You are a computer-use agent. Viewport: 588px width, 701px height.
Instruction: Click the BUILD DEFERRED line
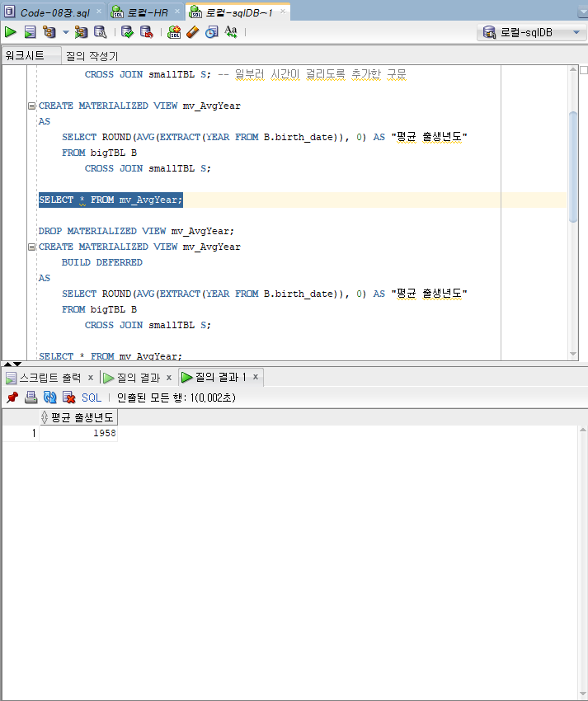[x=102, y=262]
